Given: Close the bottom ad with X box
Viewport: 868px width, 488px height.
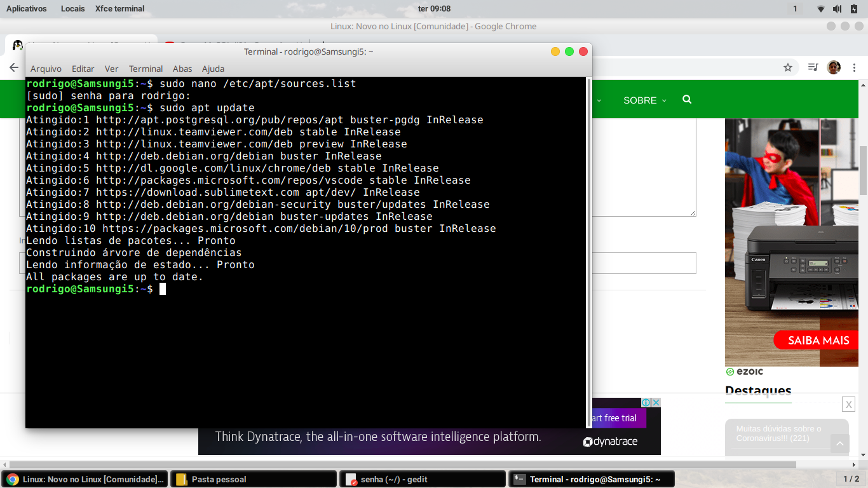Looking at the screenshot, I should pyautogui.click(x=848, y=404).
